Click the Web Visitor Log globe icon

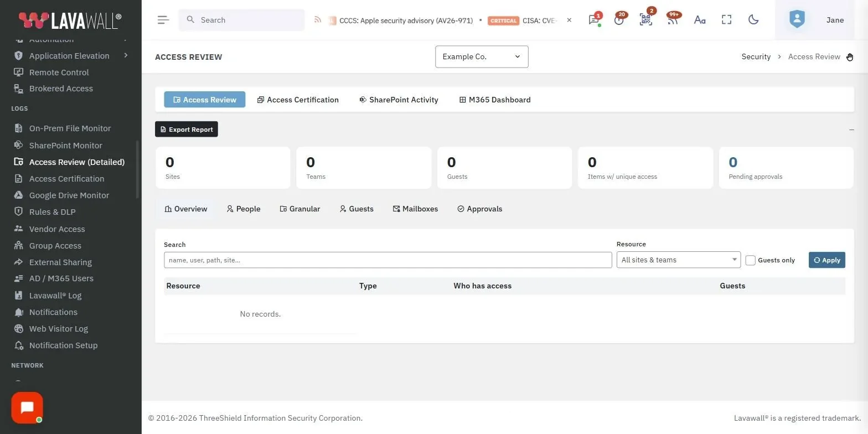pyautogui.click(x=18, y=328)
